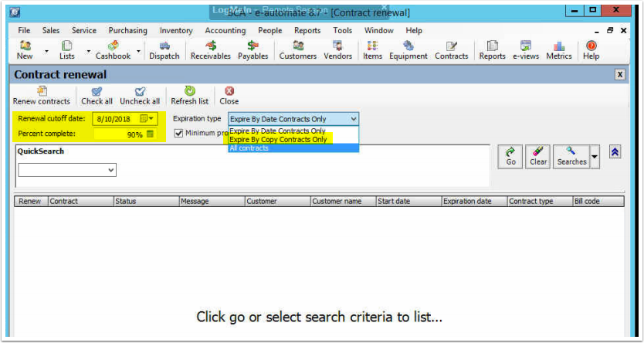Open the Service menu
This screenshot has height=343, width=644.
[x=84, y=30]
